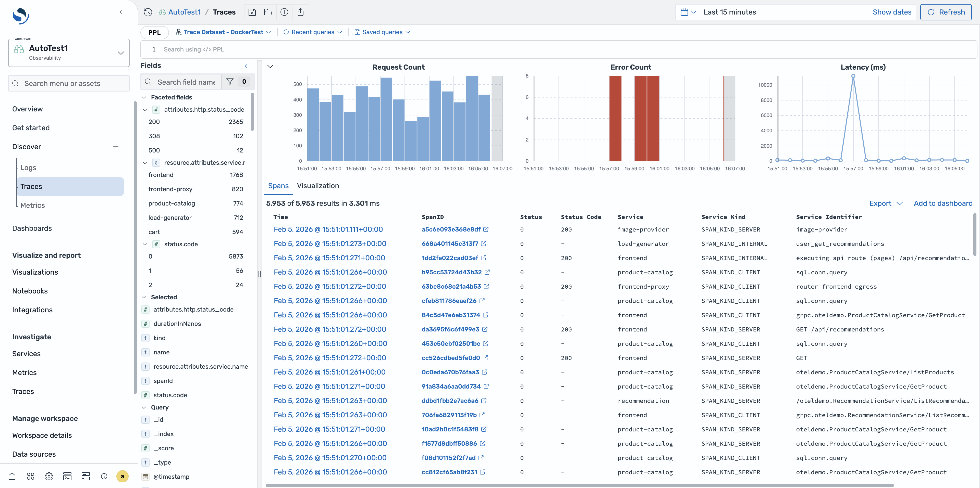Collapse the left navigation menu icon

click(x=123, y=12)
